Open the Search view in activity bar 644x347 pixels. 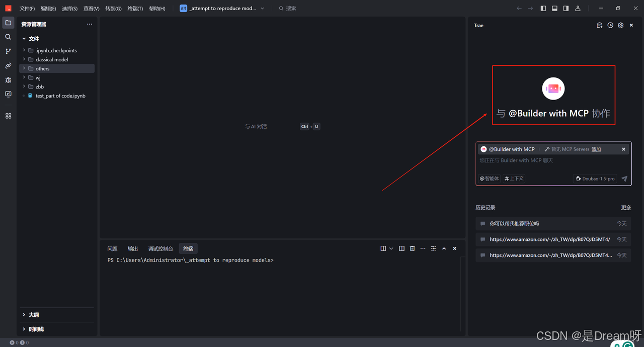tap(8, 37)
